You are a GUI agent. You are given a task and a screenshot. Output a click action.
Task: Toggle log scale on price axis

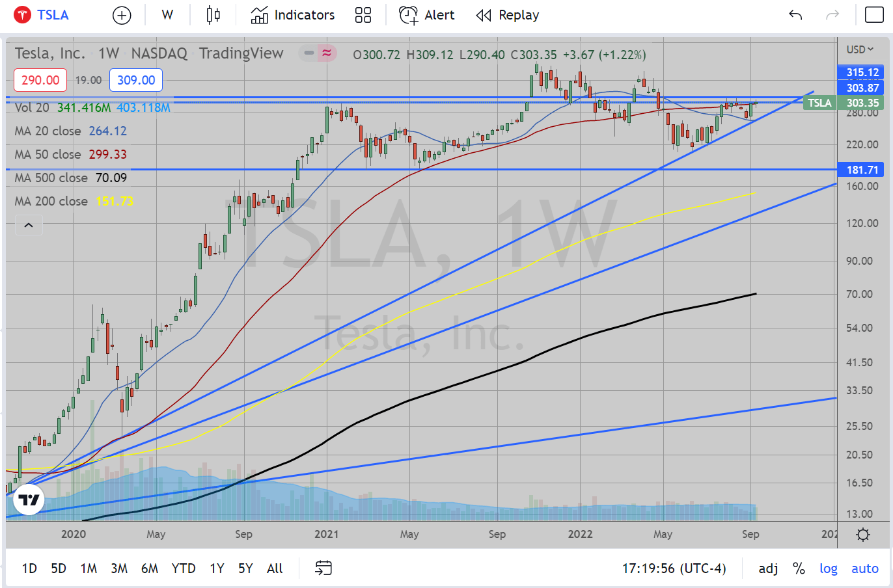828,568
